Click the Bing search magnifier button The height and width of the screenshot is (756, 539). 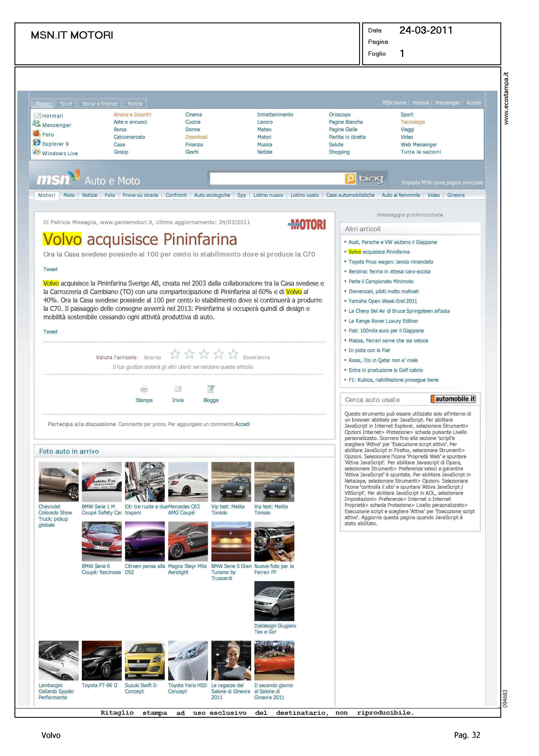350,179
